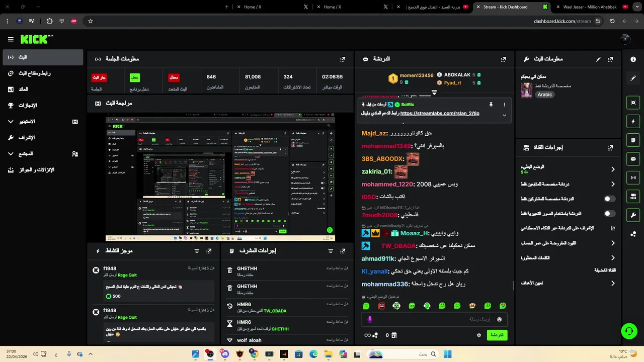Open the pinned message three-dot menu

pyautogui.click(x=504, y=105)
